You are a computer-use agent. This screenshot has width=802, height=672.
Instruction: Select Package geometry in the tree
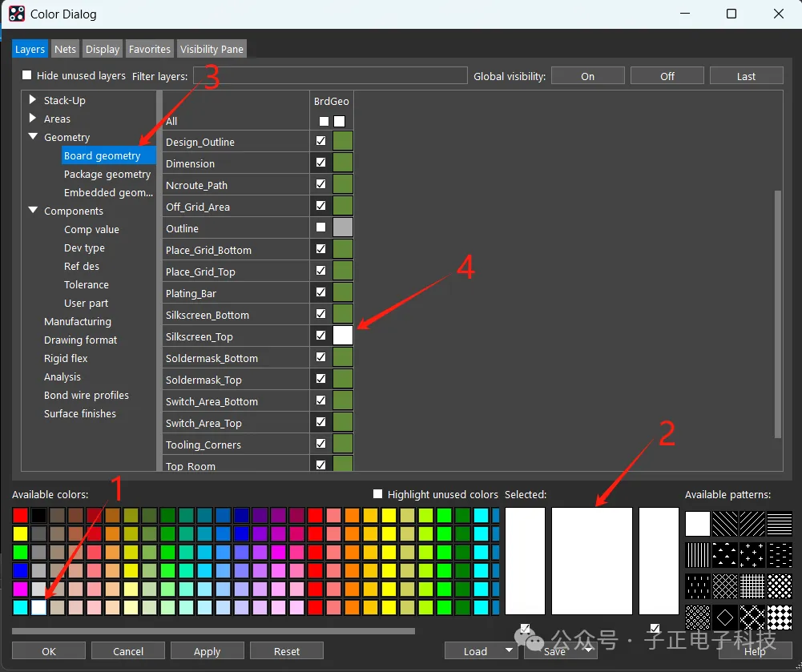(x=107, y=174)
